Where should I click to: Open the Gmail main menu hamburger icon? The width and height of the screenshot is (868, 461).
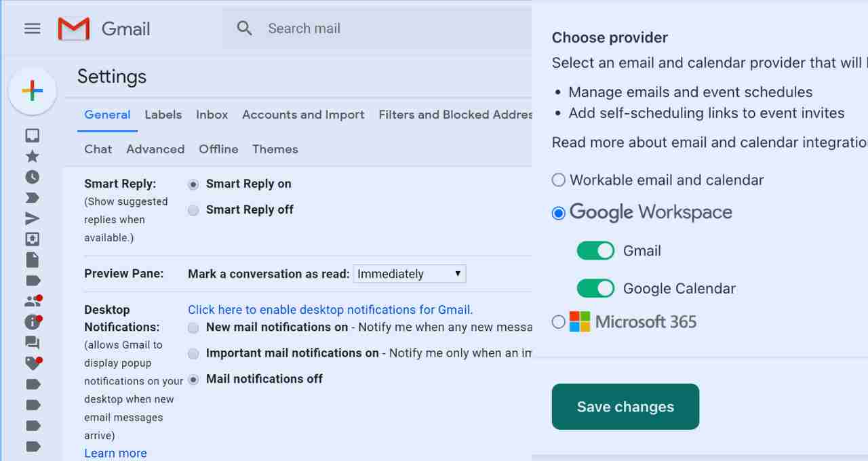coord(32,28)
